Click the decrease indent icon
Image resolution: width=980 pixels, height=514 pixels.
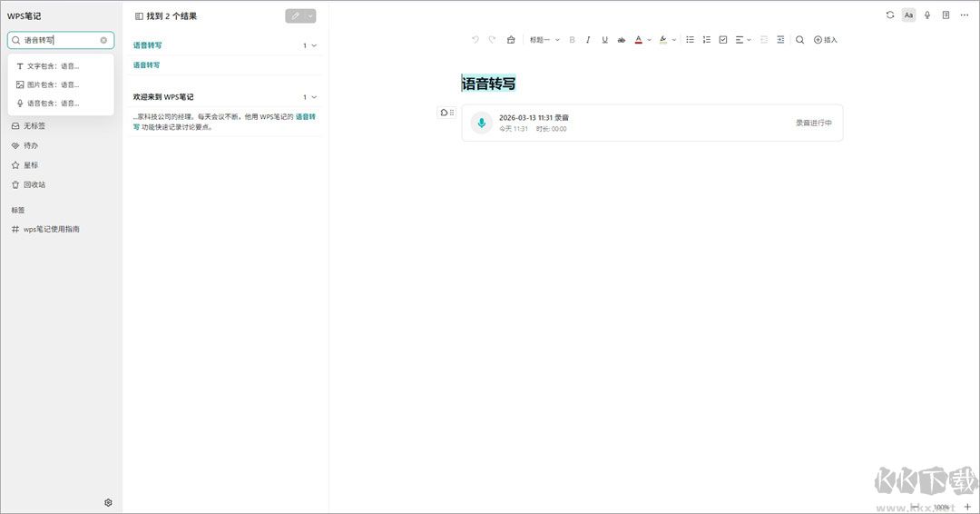(764, 39)
